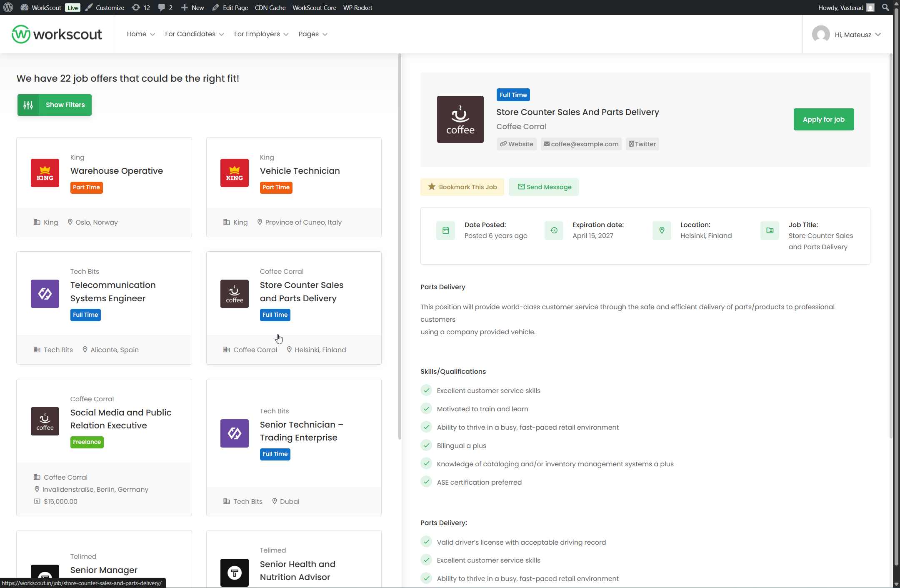Click King logo on Vehicle Technician card
Screen dimensions: 900x588
pos(235,173)
